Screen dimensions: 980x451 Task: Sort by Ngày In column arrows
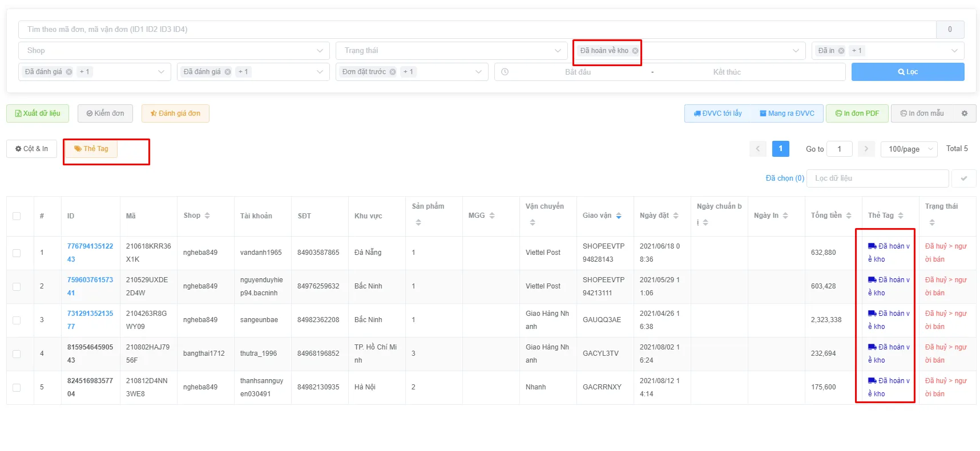point(785,216)
